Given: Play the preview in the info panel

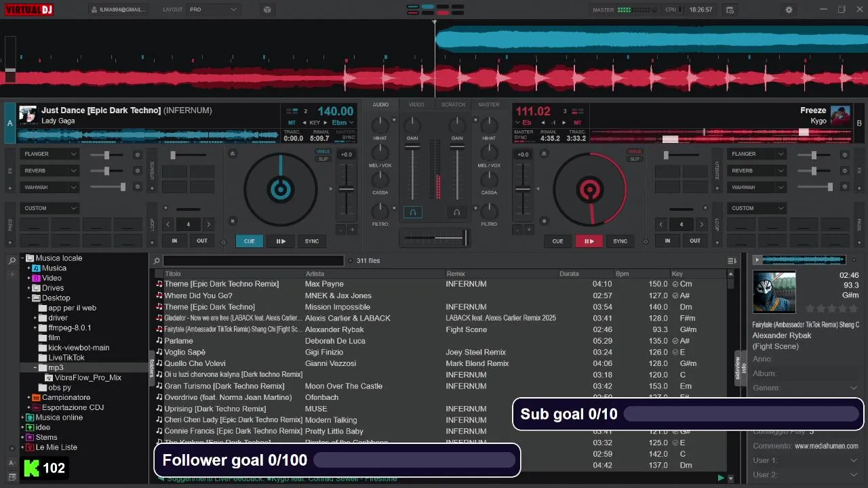Looking at the screenshot, I should [757, 260].
